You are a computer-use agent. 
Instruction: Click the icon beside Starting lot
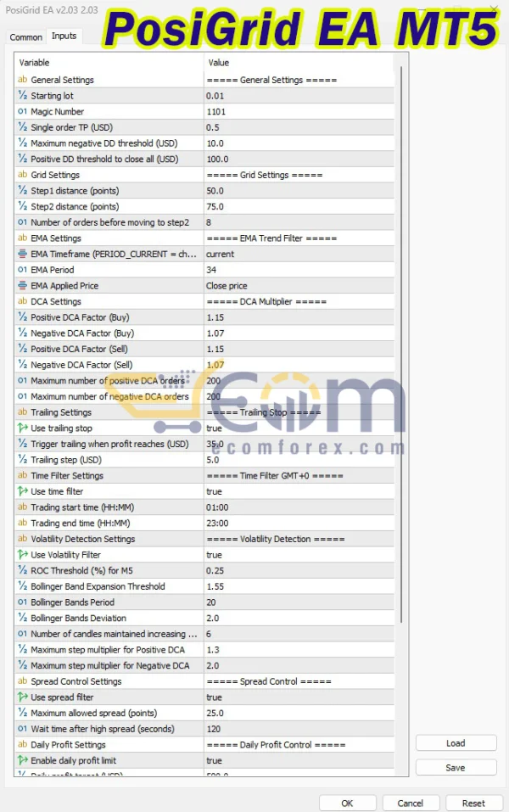tap(23, 96)
